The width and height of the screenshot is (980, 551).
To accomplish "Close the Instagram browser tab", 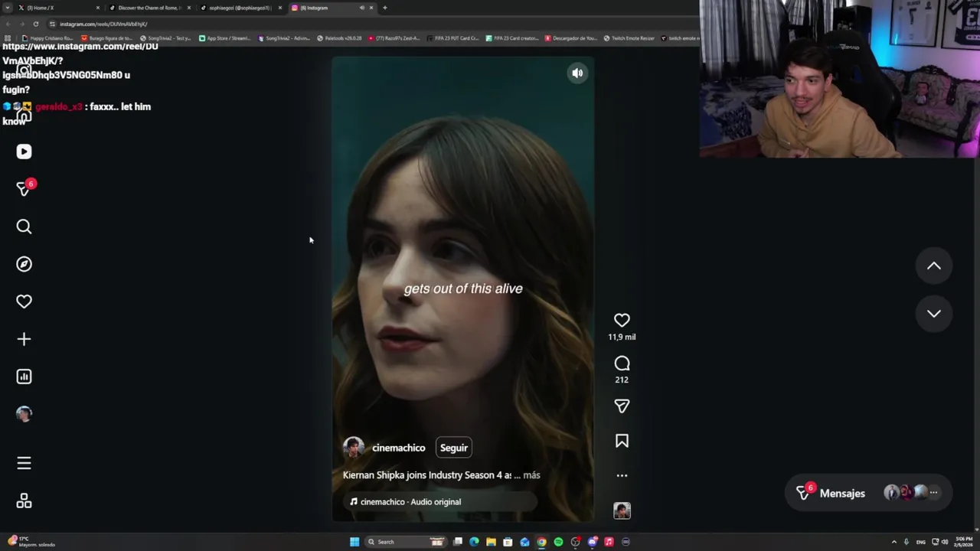I will (371, 8).
